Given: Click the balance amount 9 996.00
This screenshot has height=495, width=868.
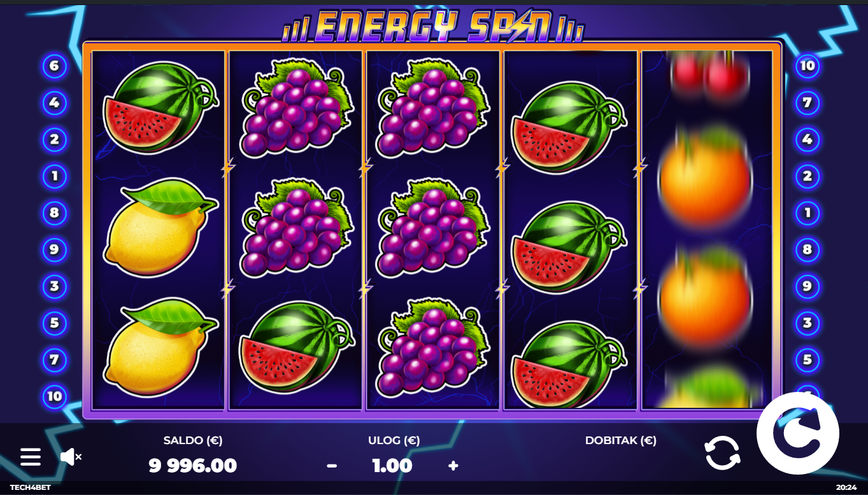Looking at the screenshot, I should pyautogui.click(x=193, y=466).
